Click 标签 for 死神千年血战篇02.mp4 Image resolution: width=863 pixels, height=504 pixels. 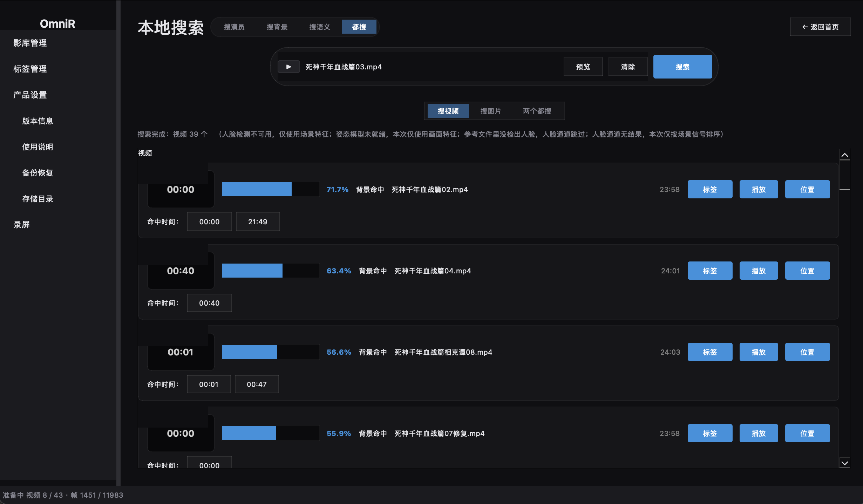click(x=710, y=189)
